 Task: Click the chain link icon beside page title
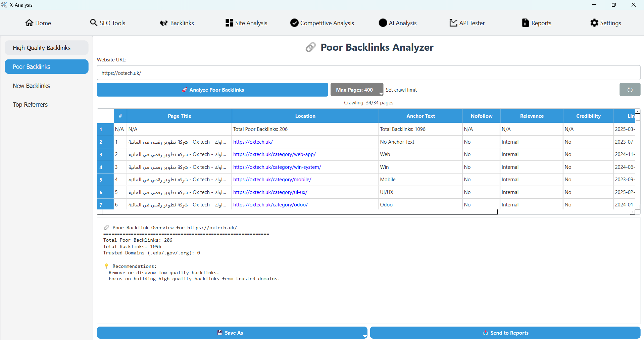tap(310, 47)
